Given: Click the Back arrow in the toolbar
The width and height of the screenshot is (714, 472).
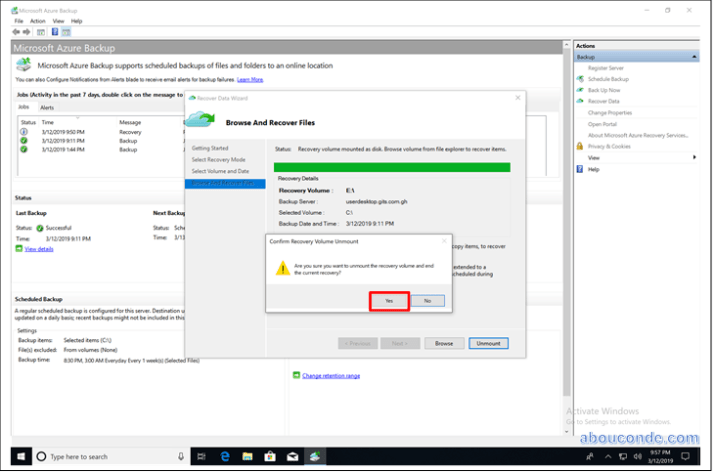Looking at the screenshot, I should (x=16, y=31).
